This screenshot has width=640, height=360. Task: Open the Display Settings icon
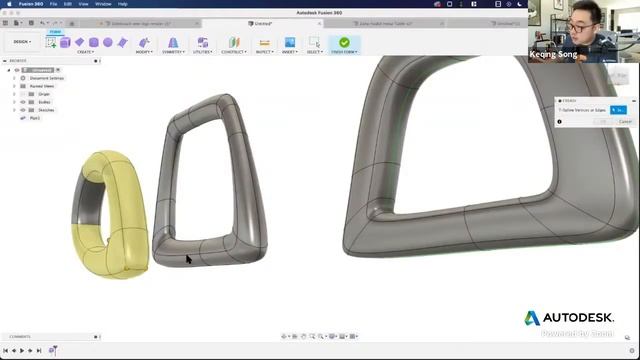(332, 336)
